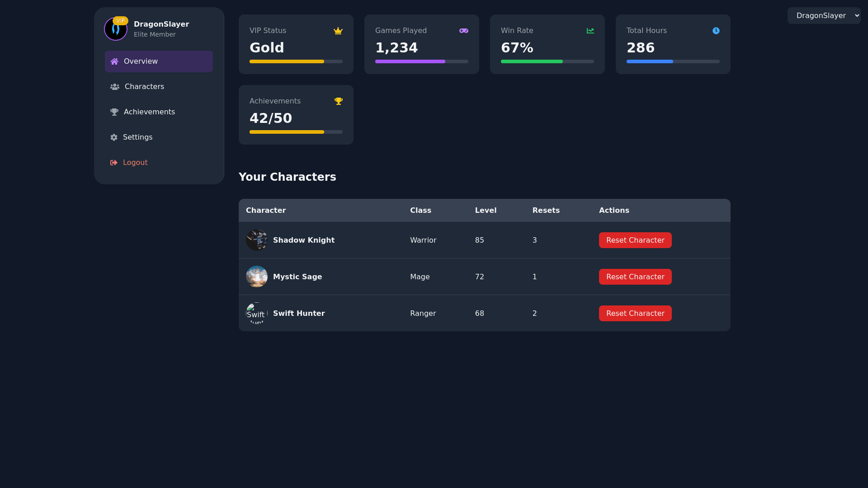Click the gamepad icon on Games Played card
This screenshot has width=868, height=488.
click(x=464, y=31)
